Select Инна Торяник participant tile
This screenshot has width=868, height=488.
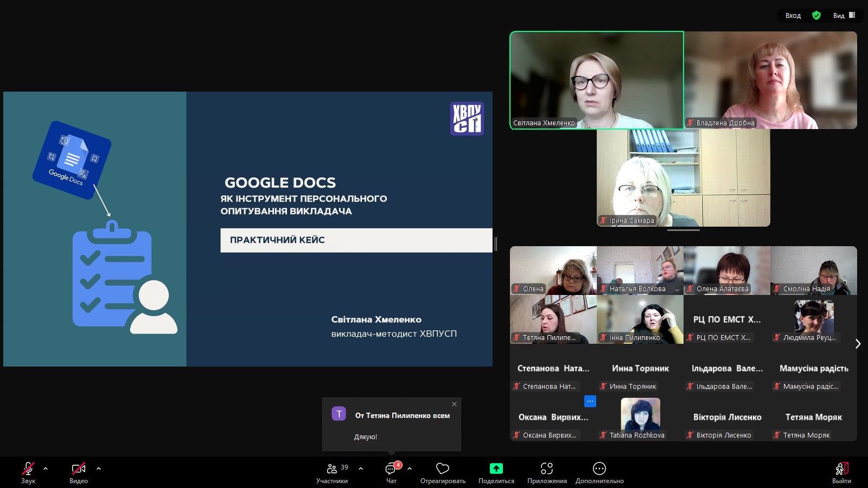640,368
